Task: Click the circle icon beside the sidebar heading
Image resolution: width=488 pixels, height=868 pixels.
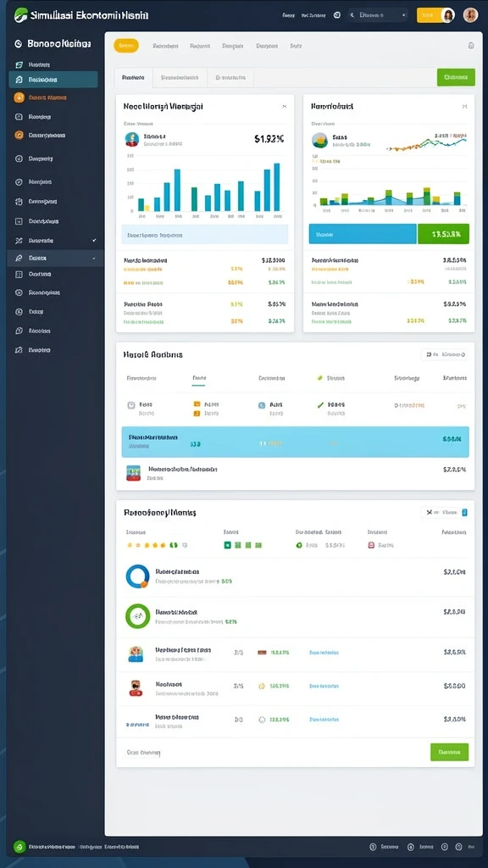Action: [x=18, y=43]
